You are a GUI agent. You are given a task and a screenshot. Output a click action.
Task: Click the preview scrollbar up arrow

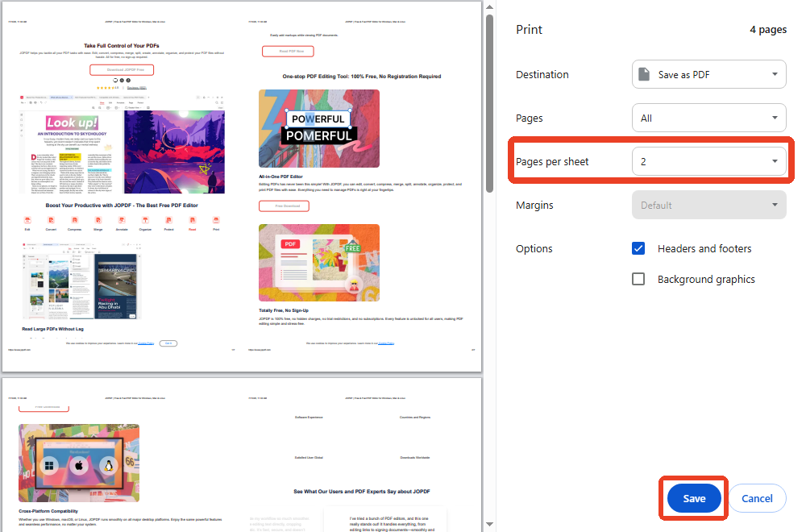coord(489,6)
